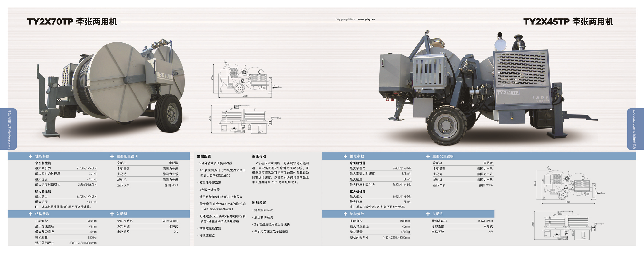
Task: Click the 118kw(158hp) engine value
Action: 485,221
